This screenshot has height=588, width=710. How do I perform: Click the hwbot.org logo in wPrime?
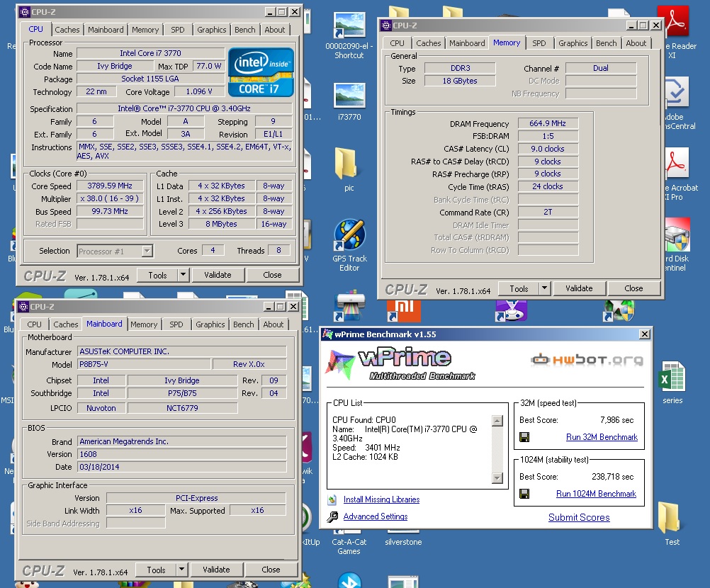[587, 360]
